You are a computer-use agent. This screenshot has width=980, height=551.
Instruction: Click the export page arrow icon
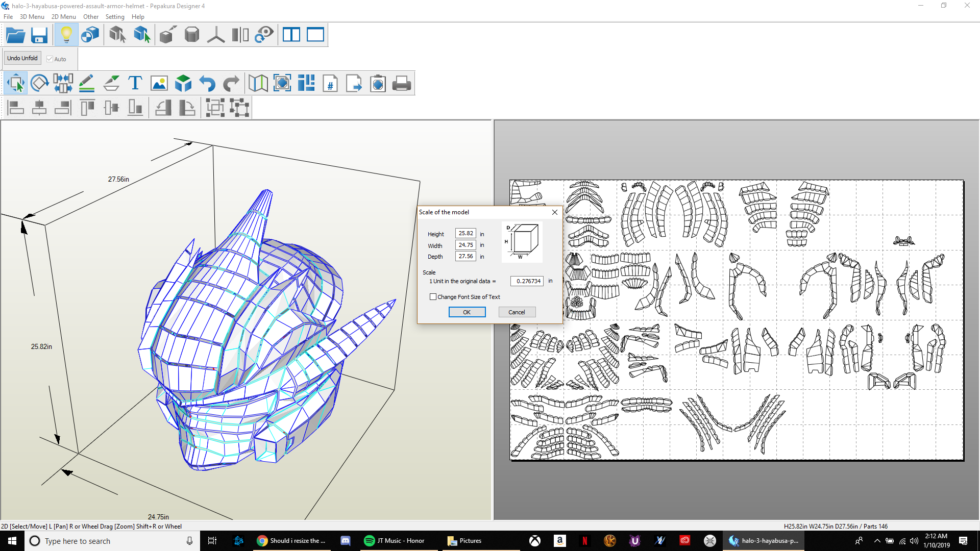tap(354, 83)
